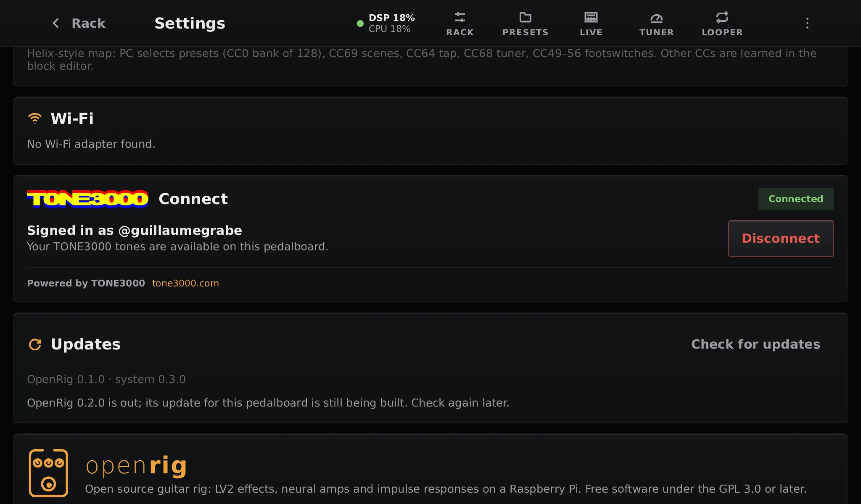Click the Connect heading text
Screen dimensions: 861x504
click(x=193, y=199)
